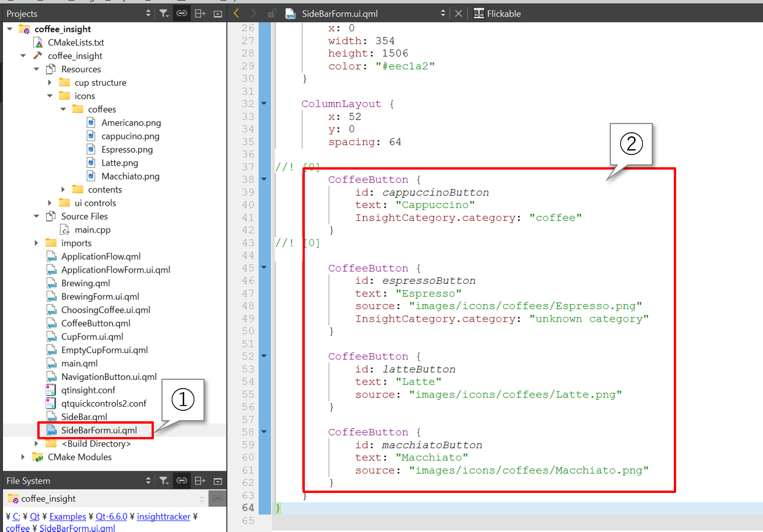This screenshot has height=532, width=763.
Task: Click the Flickable symbol icon
Action: point(479,13)
